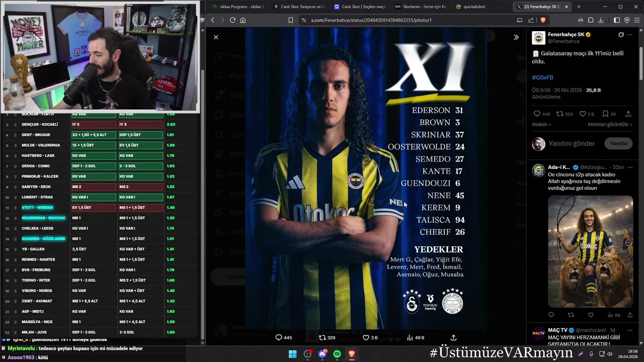Screen dimensions: 644x362
Task: Bookmark the tweet showing 26 bookmarks
Action: point(605,114)
